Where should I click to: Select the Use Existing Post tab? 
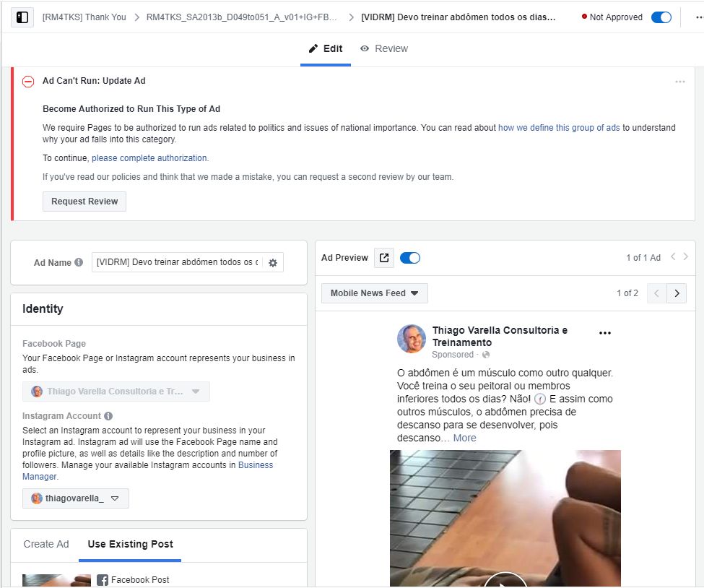tap(130, 544)
